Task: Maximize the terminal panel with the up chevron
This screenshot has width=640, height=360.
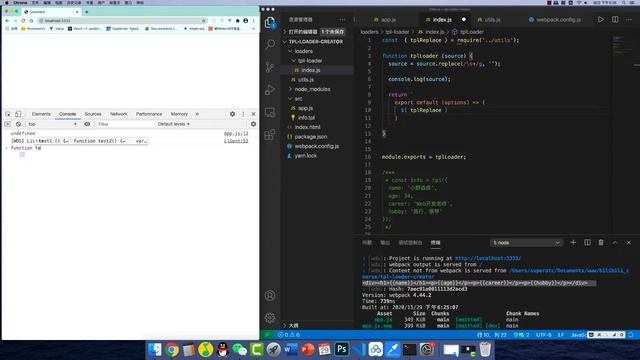Action: pos(615,242)
